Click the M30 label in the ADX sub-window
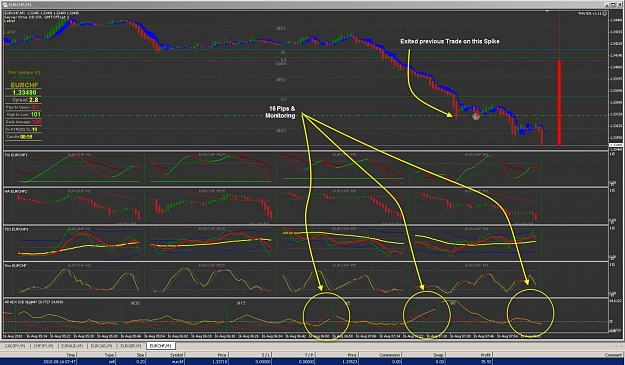This screenshot has width=625, height=365. click(136, 303)
